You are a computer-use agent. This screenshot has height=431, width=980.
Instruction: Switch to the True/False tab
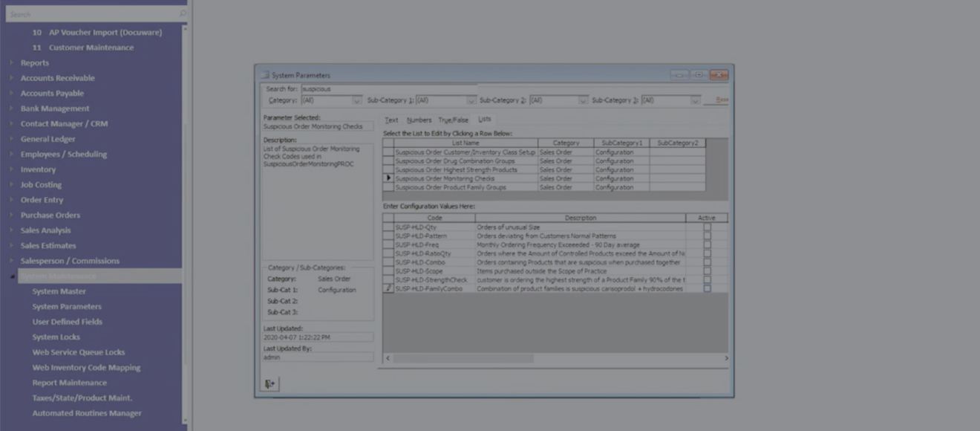pos(453,120)
